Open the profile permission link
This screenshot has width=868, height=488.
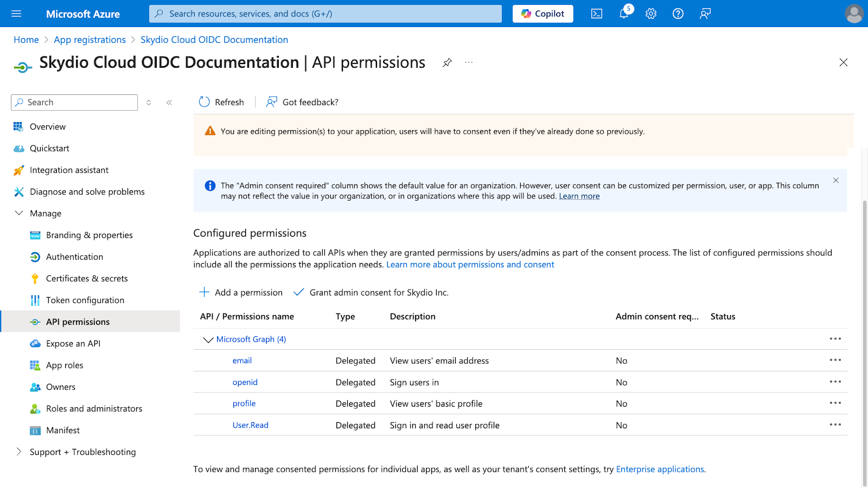click(x=244, y=403)
